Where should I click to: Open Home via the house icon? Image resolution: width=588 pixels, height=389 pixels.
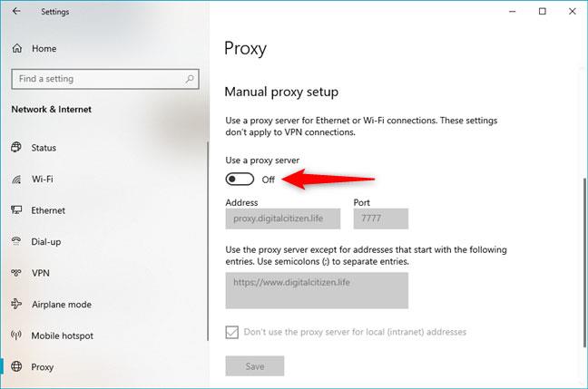point(17,48)
